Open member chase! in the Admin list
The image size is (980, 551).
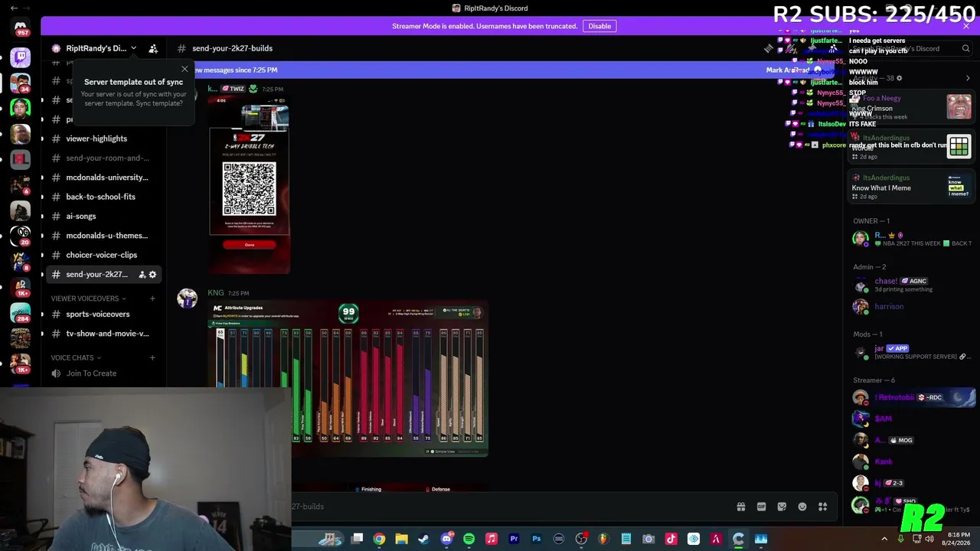911,285
